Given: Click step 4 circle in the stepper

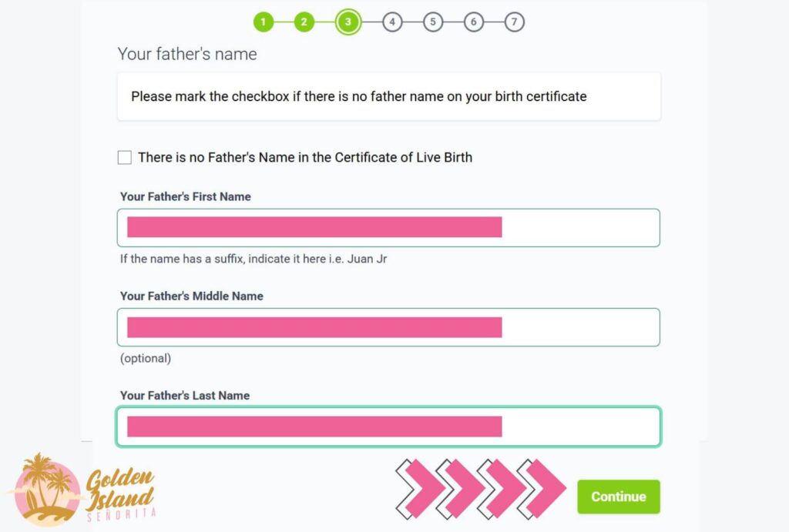Looking at the screenshot, I should click(x=392, y=22).
